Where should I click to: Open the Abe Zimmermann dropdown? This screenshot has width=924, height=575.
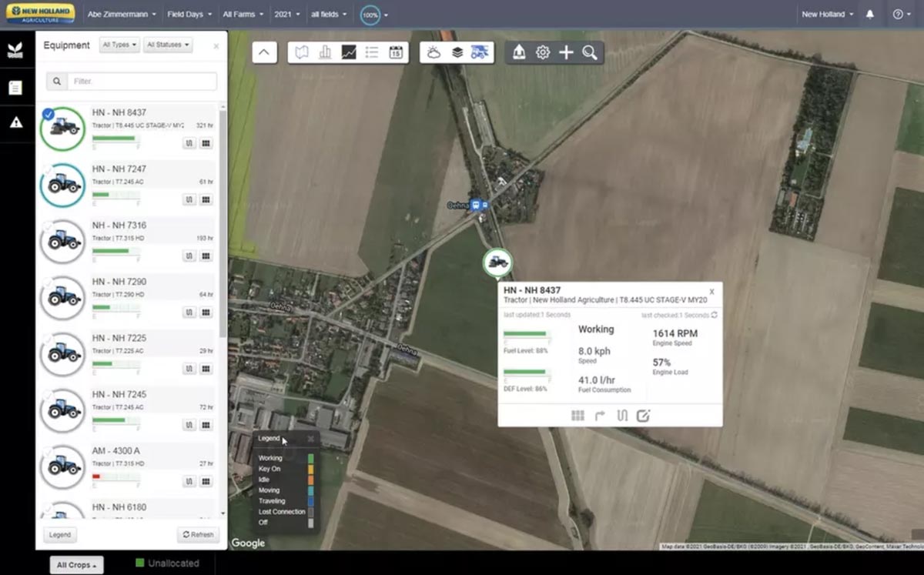pyautogui.click(x=122, y=14)
